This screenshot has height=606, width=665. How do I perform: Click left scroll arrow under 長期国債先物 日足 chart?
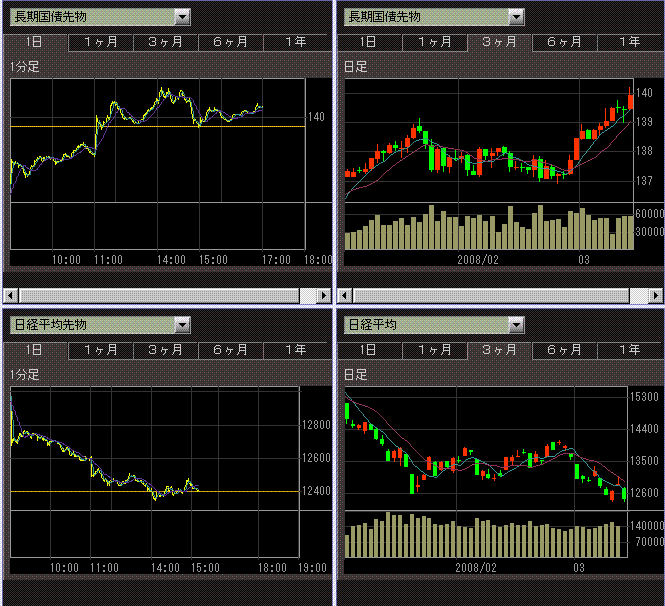coord(345,296)
